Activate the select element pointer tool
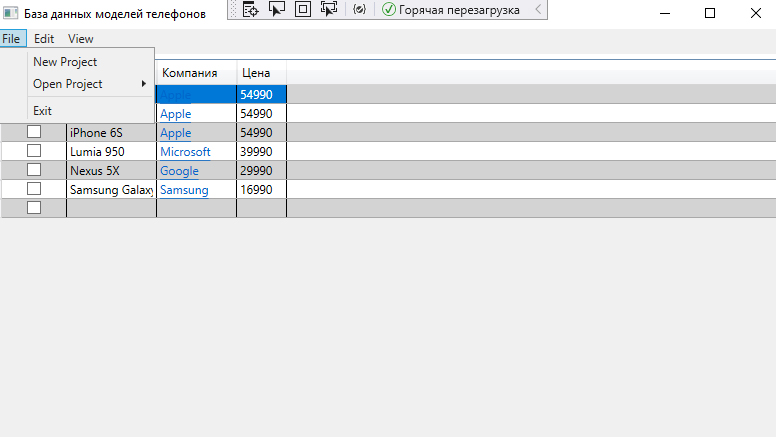Screen dimensions: 776x437 (277, 9)
